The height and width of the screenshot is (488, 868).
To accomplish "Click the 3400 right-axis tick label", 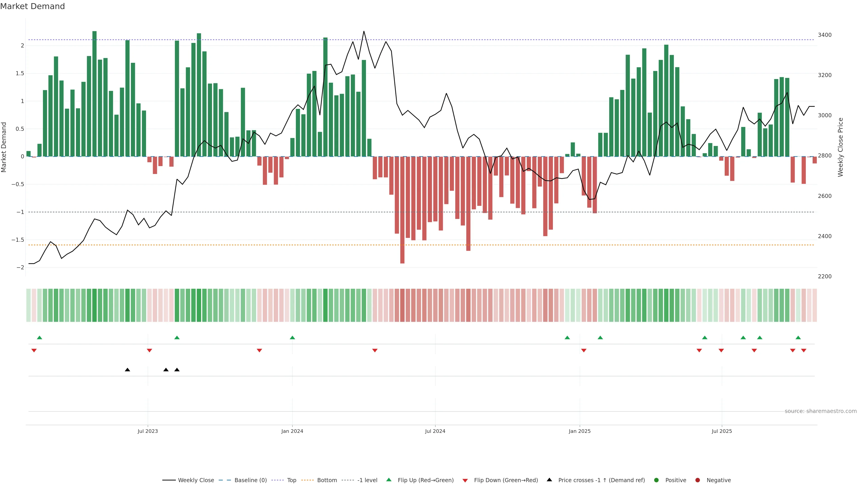I will pos(825,35).
